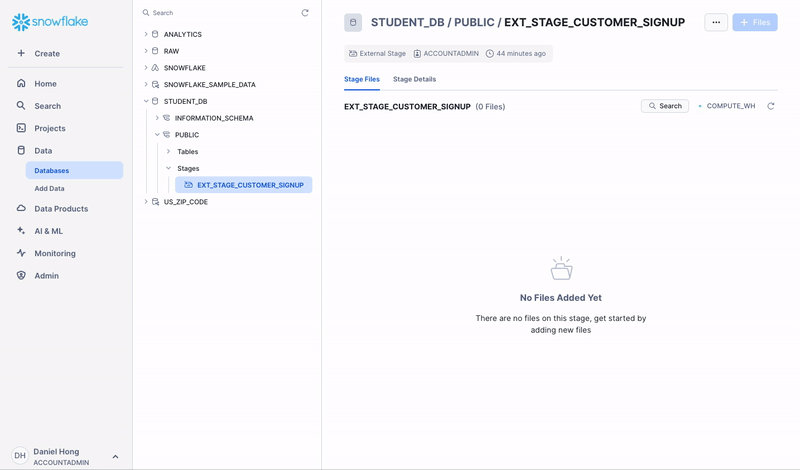Click the Home house icon
Image resolution: width=800 pixels, height=470 pixels.
pos(21,83)
